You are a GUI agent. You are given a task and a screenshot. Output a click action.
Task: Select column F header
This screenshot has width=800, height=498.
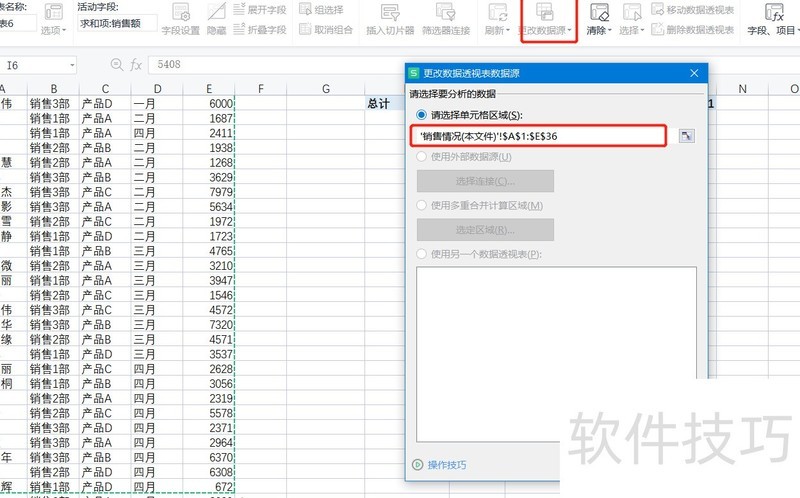click(261, 89)
